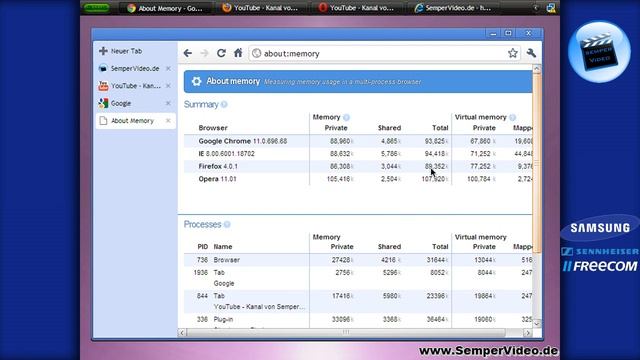Open the home page via house icon
The height and width of the screenshot is (360, 640).
click(x=238, y=53)
